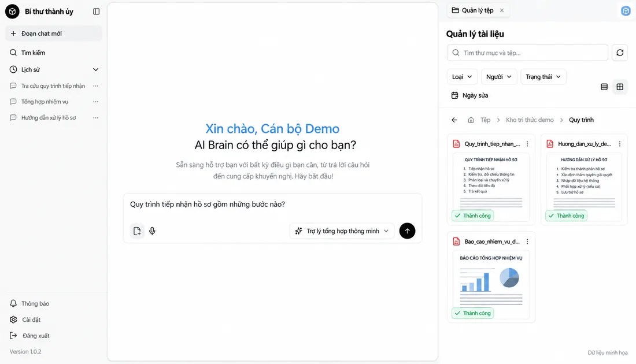Screen dimensions: 636x364
Task: Open the Ngày sửa date filter
Action: [x=469, y=95]
